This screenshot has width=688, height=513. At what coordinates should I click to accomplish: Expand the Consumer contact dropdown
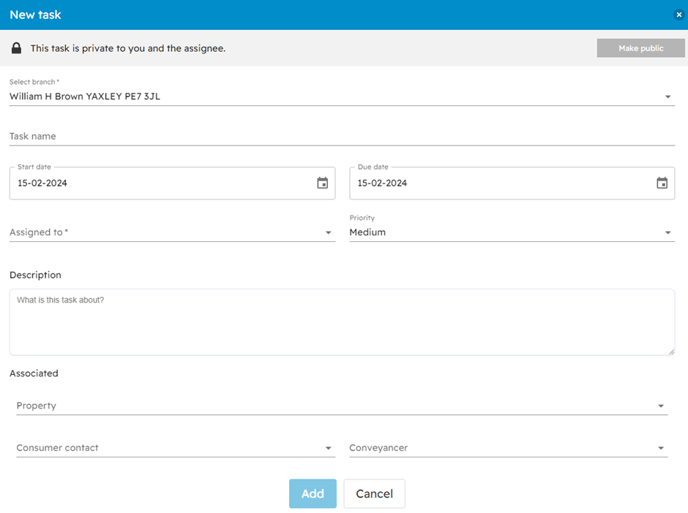pos(174,448)
